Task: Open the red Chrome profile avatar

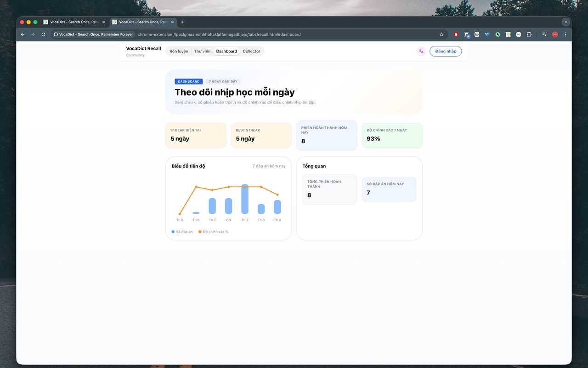Action: [555, 34]
